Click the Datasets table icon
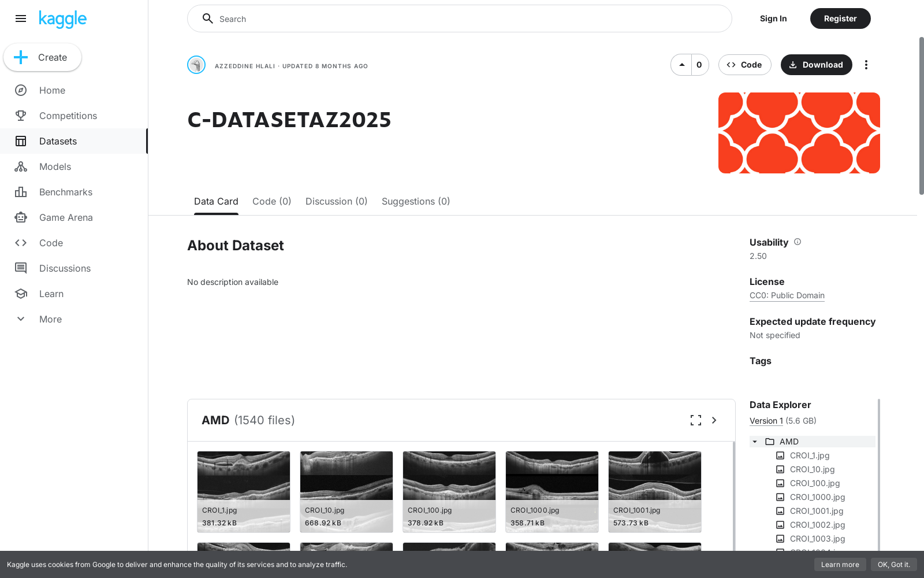Image resolution: width=924 pixels, height=578 pixels. (x=21, y=141)
